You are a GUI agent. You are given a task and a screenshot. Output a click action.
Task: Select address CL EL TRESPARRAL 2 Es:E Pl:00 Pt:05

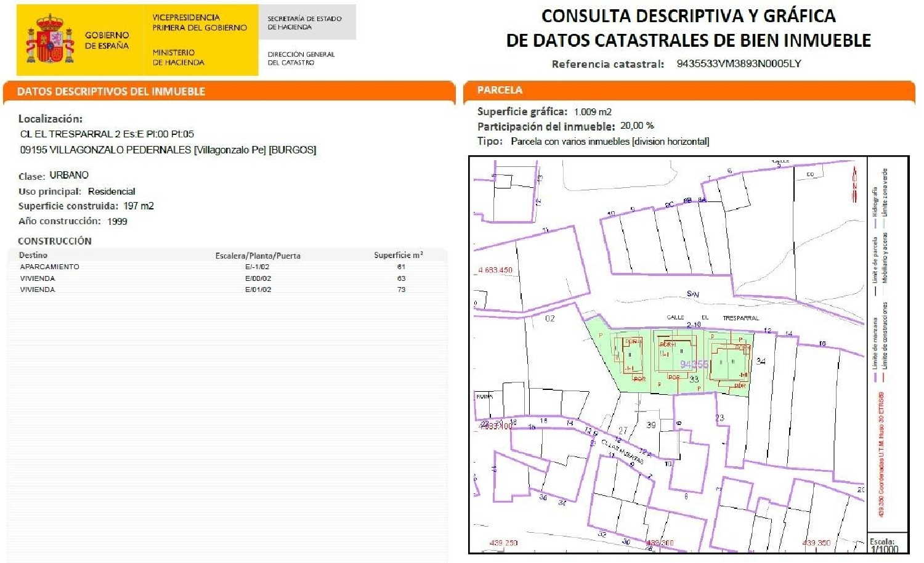107,134
